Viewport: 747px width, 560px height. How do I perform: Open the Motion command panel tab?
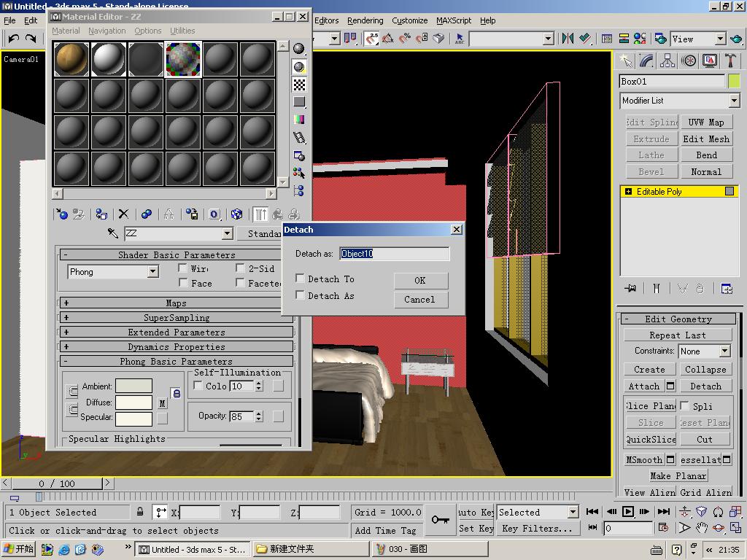[x=689, y=61]
